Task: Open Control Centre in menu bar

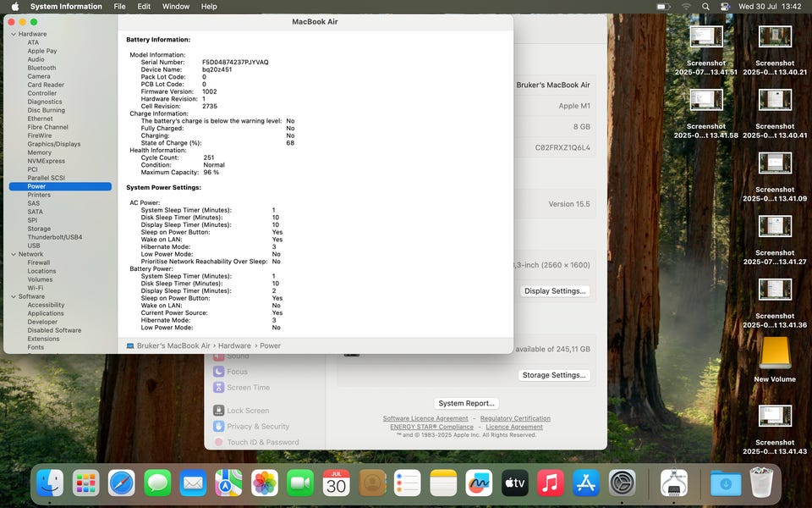Action: click(725, 6)
